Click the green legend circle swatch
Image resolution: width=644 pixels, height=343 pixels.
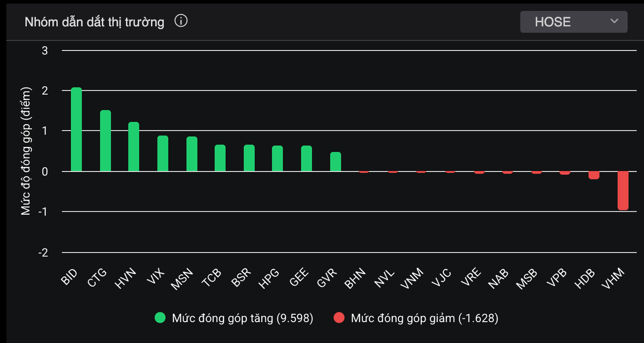160,318
